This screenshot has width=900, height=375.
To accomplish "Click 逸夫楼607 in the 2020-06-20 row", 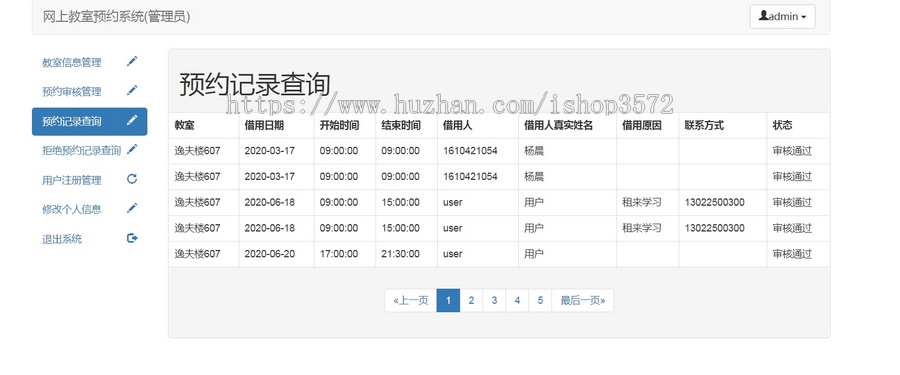I will 197,254.
